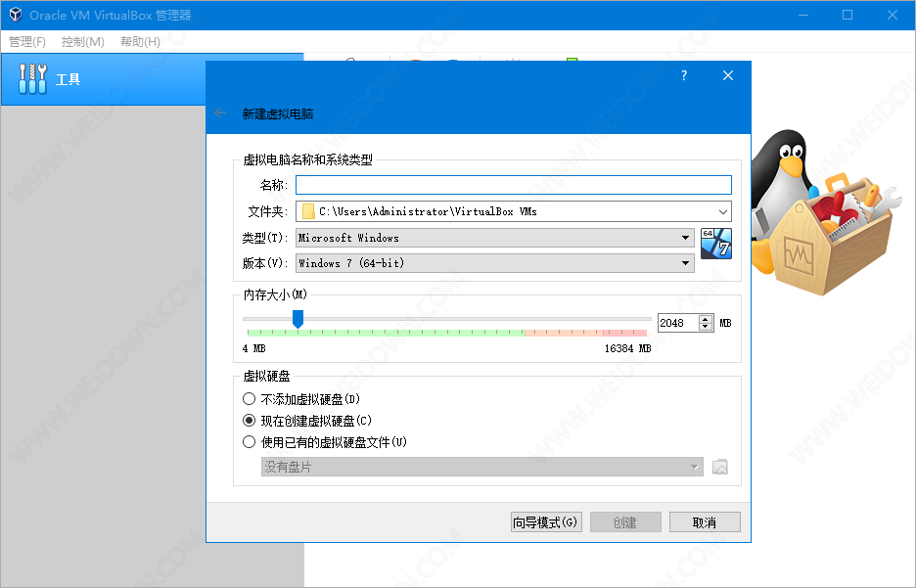Image resolution: width=916 pixels, height=588 pixels.
Task: Expand the 文件夹 machine folder dropdown
Action: coord(722,211)
